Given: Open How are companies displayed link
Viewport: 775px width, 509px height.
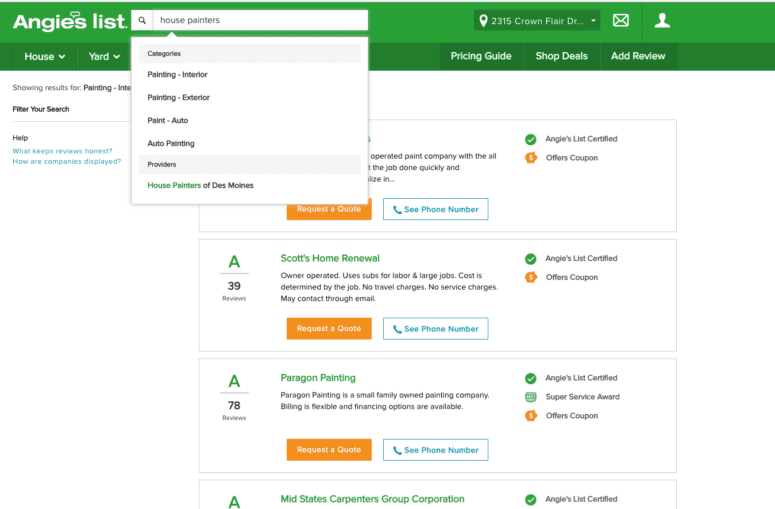Looking at the screenshot, I should pyautogui.click(x=67, y=162).
